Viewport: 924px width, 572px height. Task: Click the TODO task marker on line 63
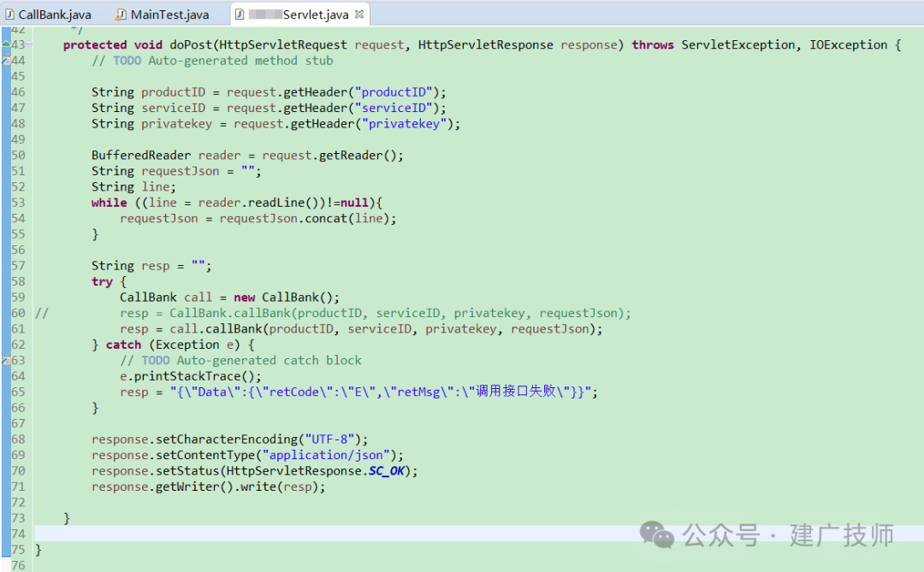pyautogui.click(x=6, y=360)
